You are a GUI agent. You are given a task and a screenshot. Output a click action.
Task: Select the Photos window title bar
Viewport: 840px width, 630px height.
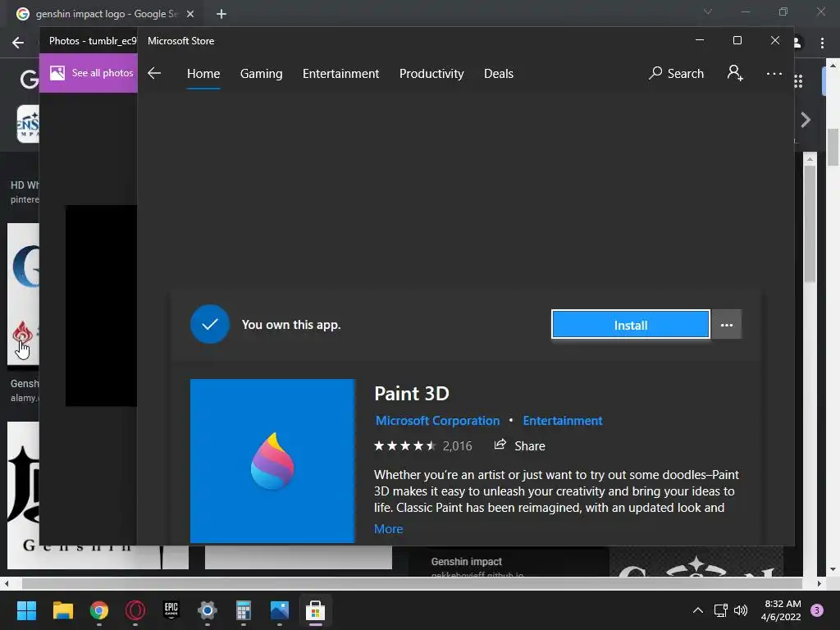tap(89, 41)
